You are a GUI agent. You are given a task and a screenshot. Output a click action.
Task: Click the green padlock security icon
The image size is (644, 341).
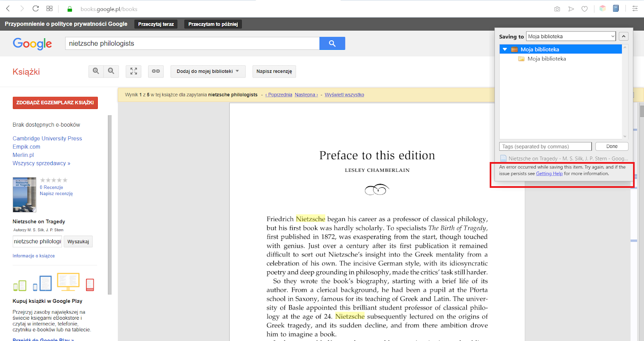[x=70, y=9]
